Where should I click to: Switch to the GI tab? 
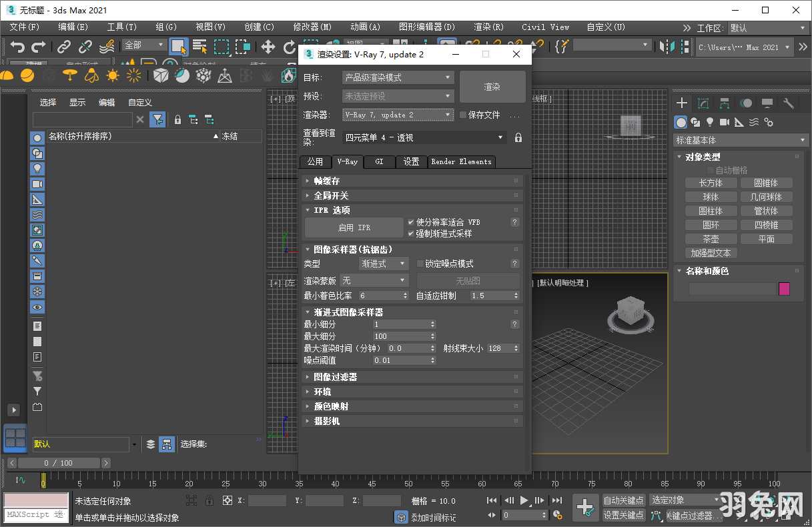pos(379,161)
